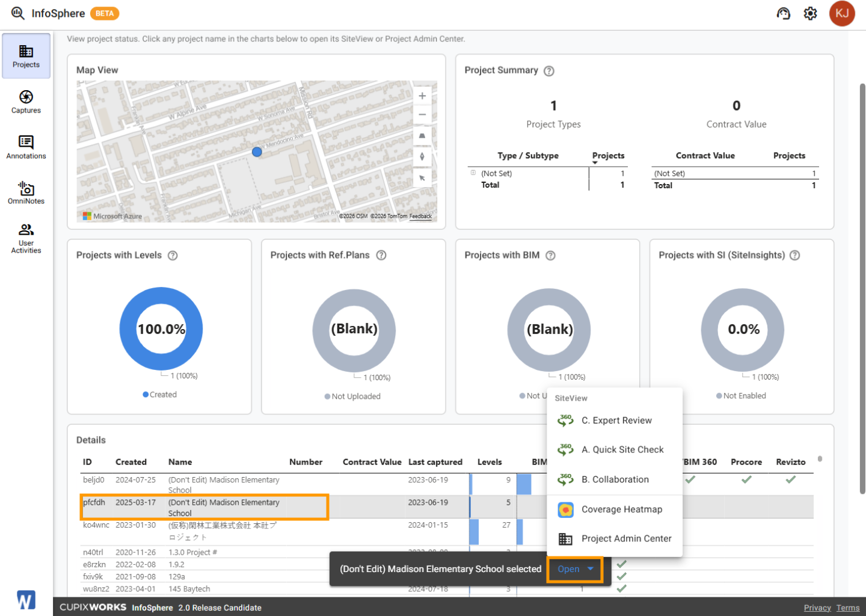Go to Captures in the sidebar

(26, 102)
